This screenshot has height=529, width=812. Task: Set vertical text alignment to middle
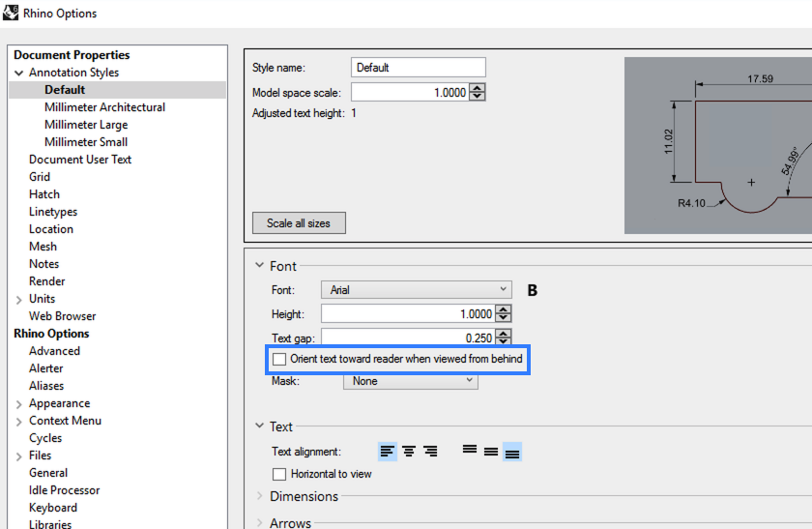491,452
